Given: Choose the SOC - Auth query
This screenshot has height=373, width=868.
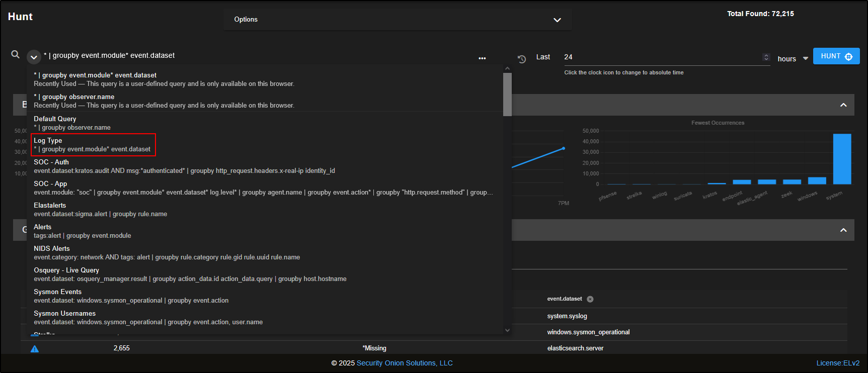Looking at the screenshot, I should pyautogui.click(x=51, y=162).
